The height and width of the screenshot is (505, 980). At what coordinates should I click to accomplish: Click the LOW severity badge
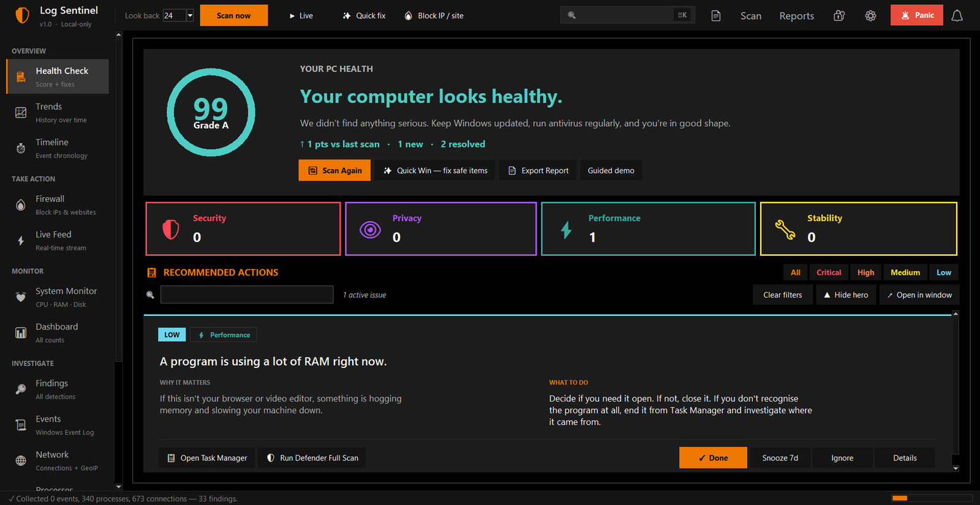click(x=172, y=335)
